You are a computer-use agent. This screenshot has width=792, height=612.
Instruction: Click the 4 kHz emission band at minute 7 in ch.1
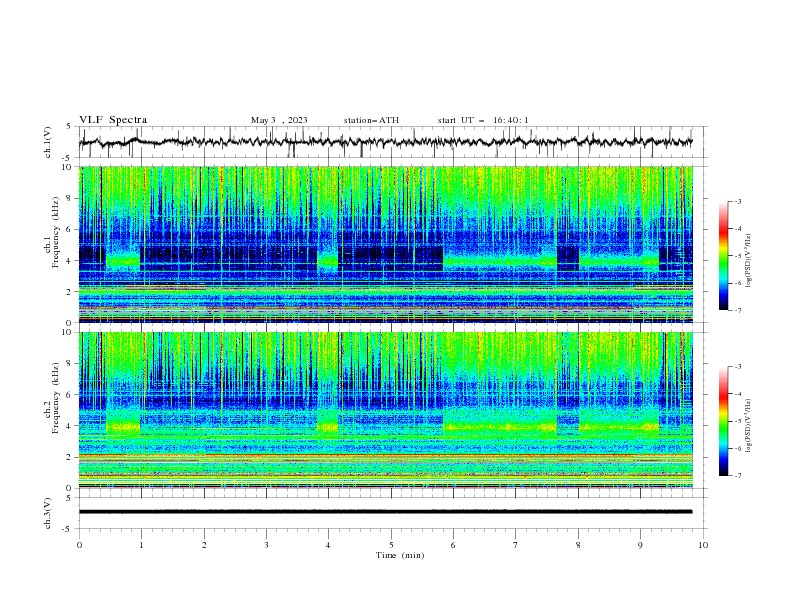pyautogui.click(x=516, y=261)
